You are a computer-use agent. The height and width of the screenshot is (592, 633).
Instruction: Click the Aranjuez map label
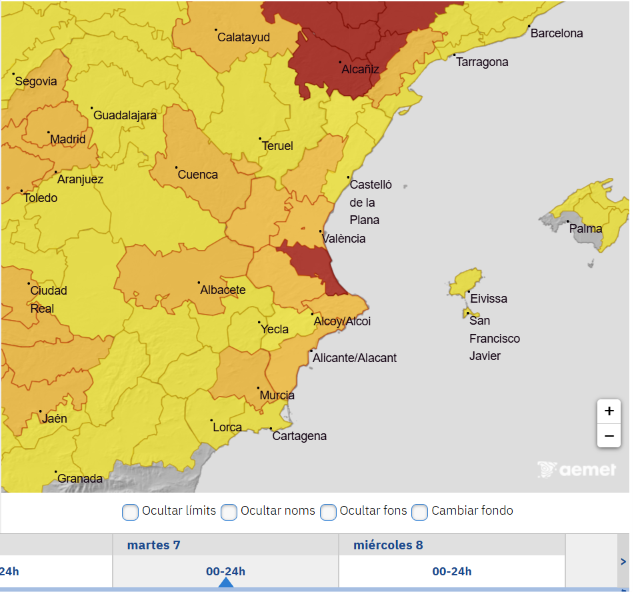pyautogui.click(x=80, y=179)
